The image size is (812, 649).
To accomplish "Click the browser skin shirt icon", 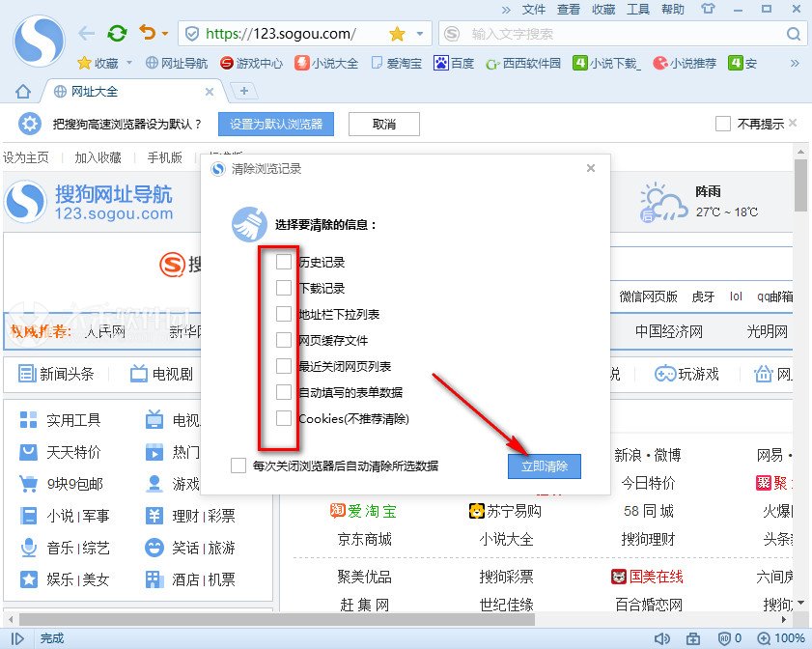I will click(708, 10).
